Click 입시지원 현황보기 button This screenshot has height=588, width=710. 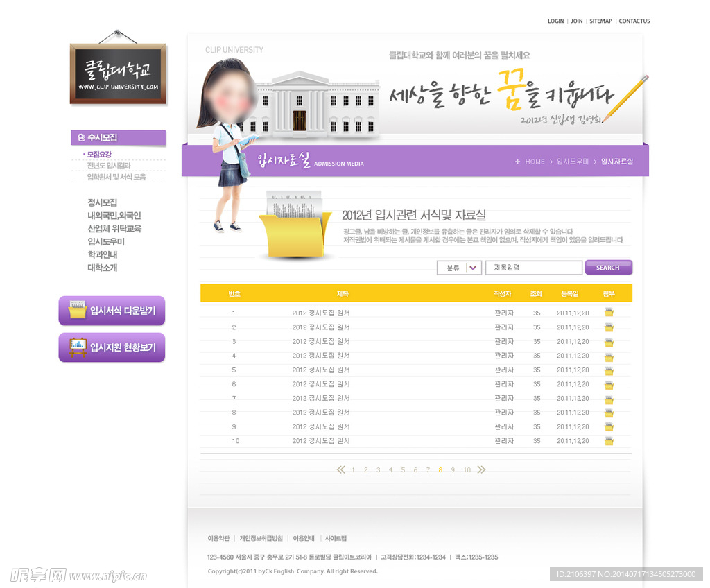(112, 347)
